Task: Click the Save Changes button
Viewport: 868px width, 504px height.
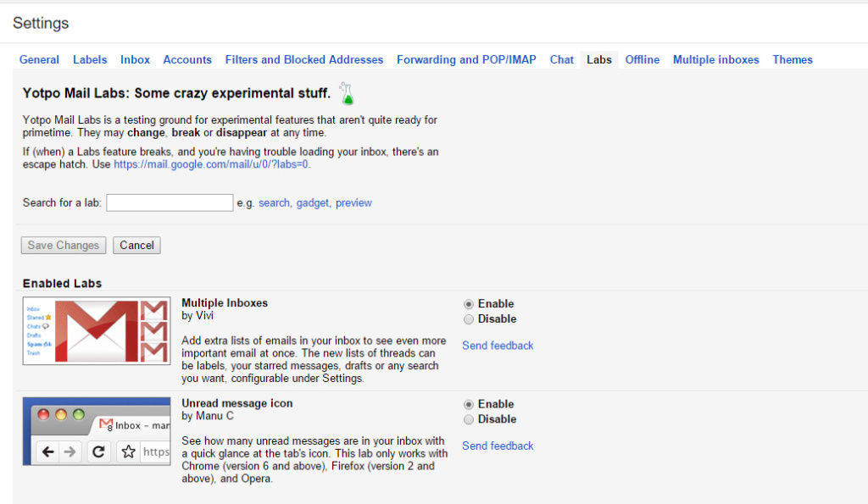Action: [x=63, y=245]
